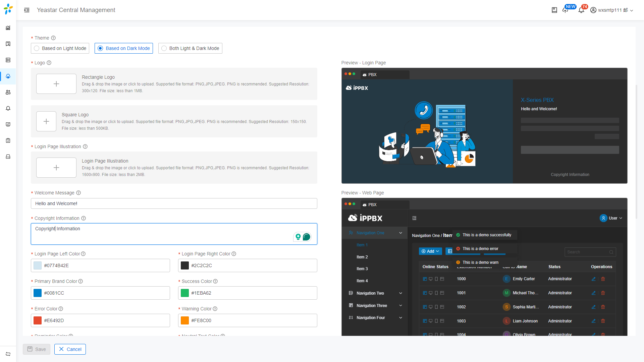Open the Primary Brand Color swatch
644x362 pixels.
point(38,293)
